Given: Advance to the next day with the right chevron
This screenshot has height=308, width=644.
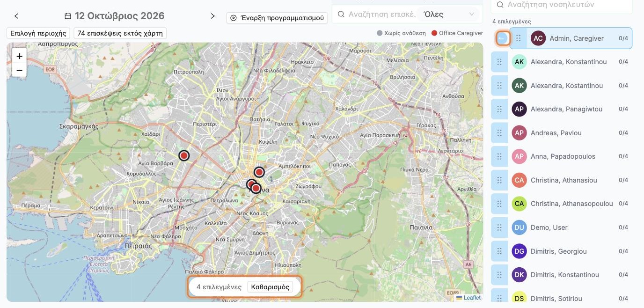Looking at the screenshot, I should (212, 16).
